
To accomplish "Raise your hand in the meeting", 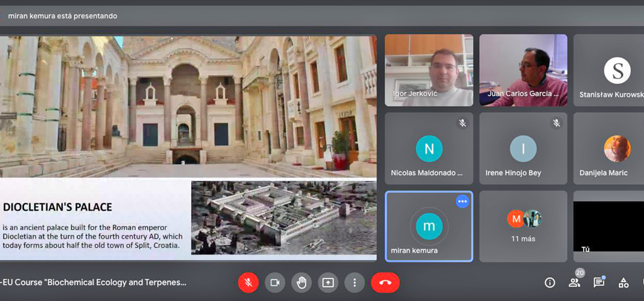I will pos(301,283).
